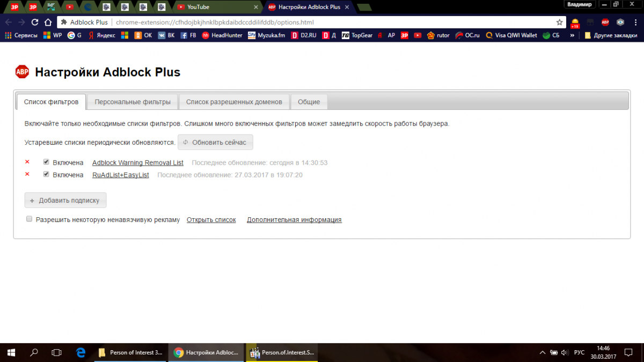Open the Google G bookmark
This screenshot has height=362, width=644.
coord(75,35)
